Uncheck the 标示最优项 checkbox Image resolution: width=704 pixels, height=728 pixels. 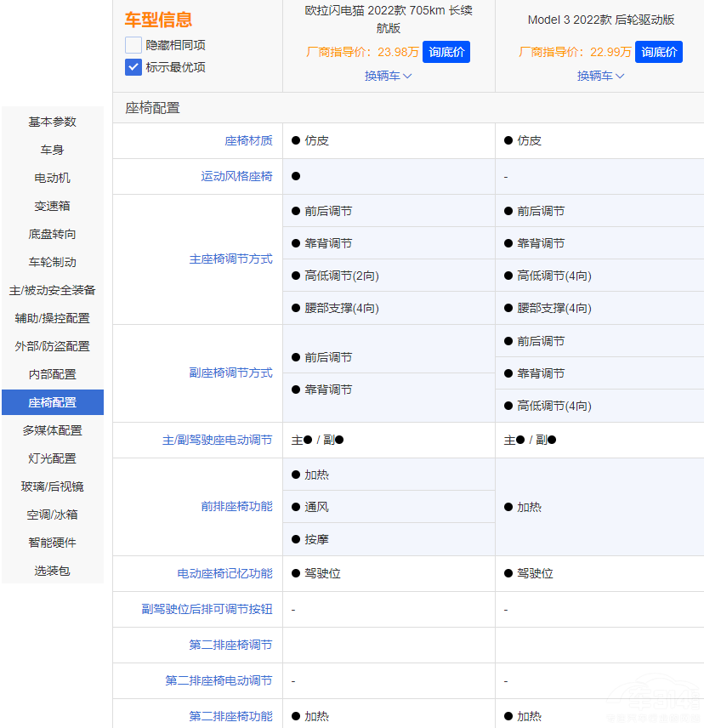pyautogui.click(x=133, y=67)
